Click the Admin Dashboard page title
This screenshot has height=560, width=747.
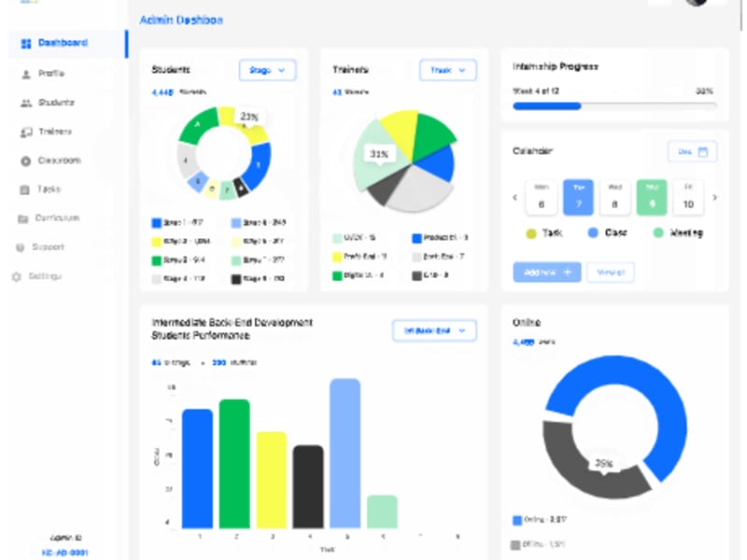point(181,20)
